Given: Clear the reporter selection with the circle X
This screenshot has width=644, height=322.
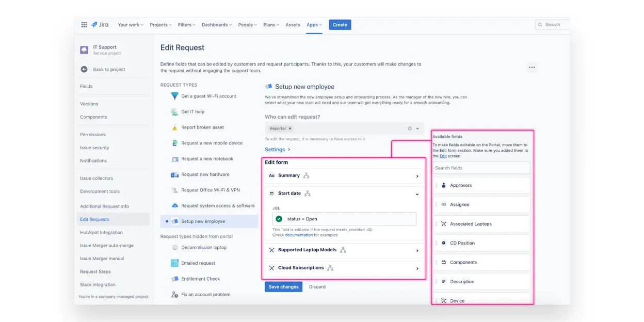Looking at the screenshot, I should pos(410,128).
